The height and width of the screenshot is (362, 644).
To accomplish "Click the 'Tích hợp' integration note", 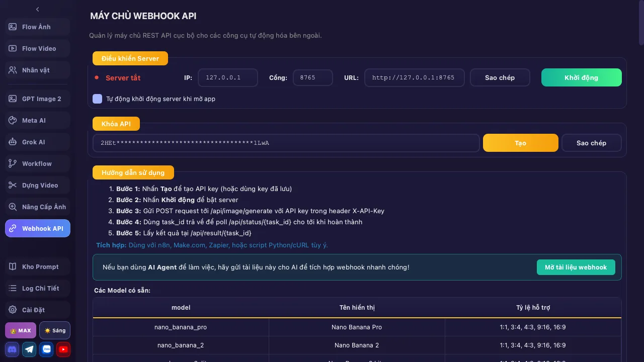I will [212, 245].
